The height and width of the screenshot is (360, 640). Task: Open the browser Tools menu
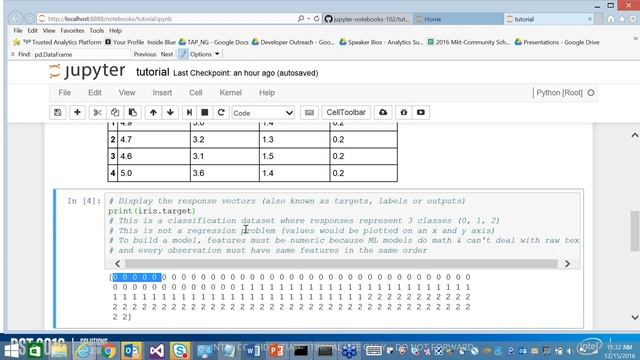click(x=97, y=31)
